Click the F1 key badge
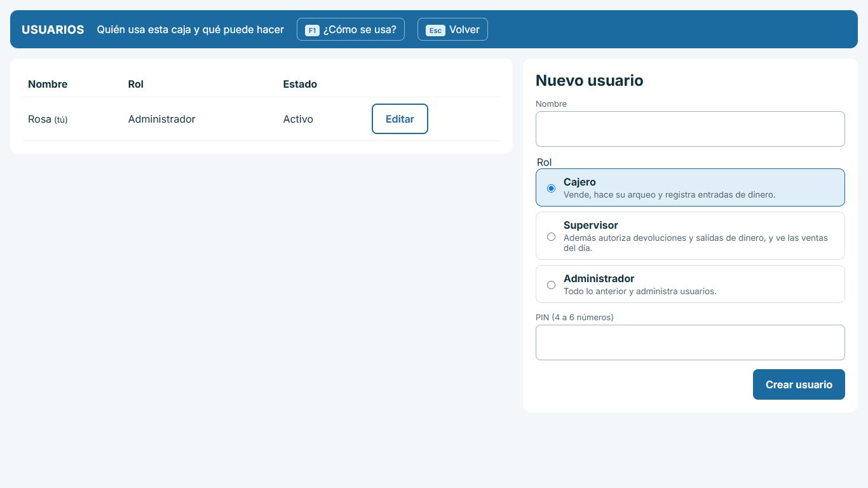This screenshot has height=488, width=868. point(312,30)
